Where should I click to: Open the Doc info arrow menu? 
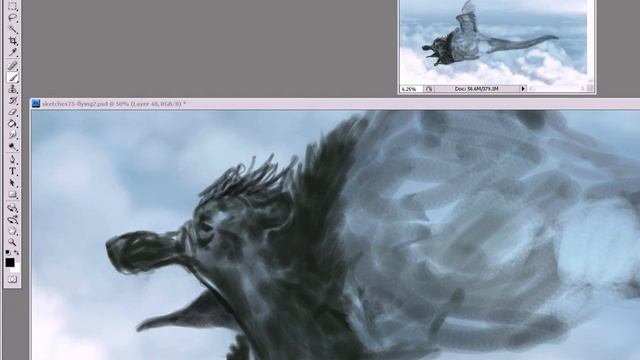(x=523, y=89)
